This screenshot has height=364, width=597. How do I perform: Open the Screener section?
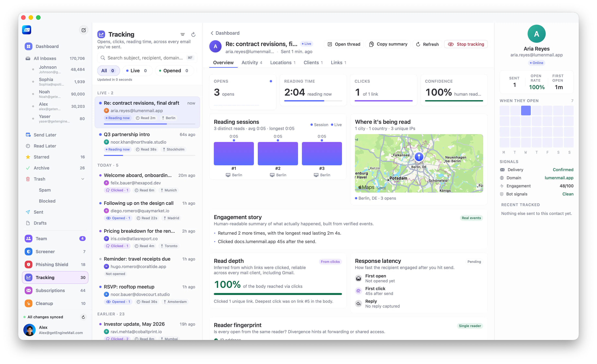coord(55,252)
